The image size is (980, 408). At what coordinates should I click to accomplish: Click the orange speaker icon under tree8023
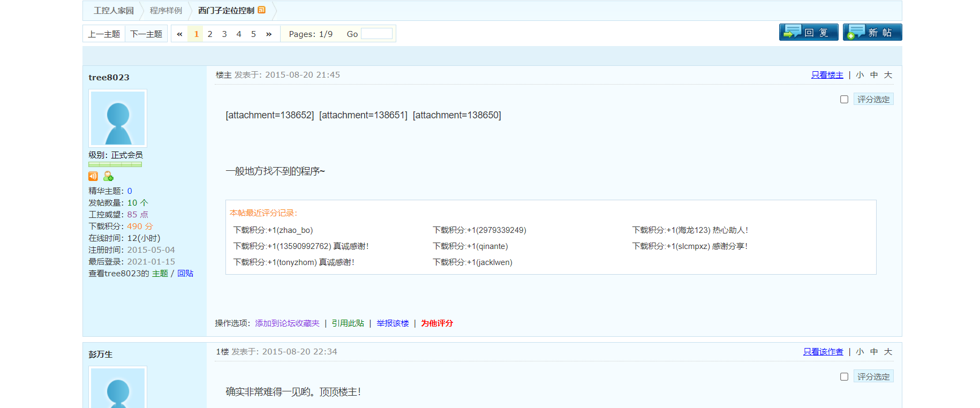tap(93, 176)
